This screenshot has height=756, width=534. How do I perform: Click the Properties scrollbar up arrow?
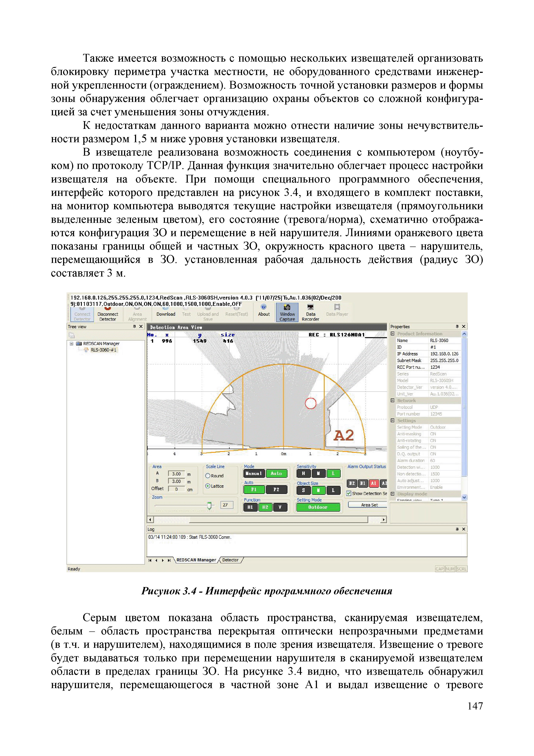(x=464, y=334)
